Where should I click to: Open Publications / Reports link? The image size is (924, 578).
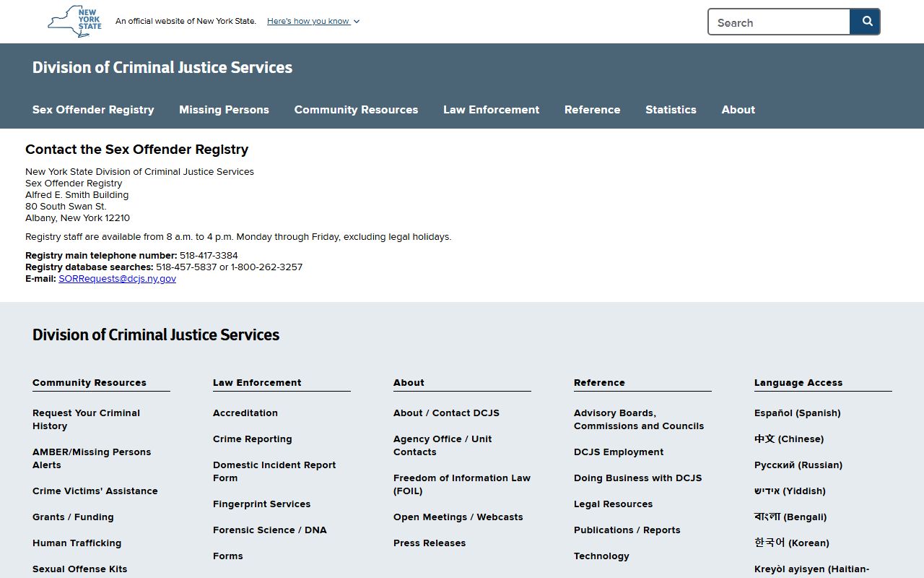tap(627, 530)
